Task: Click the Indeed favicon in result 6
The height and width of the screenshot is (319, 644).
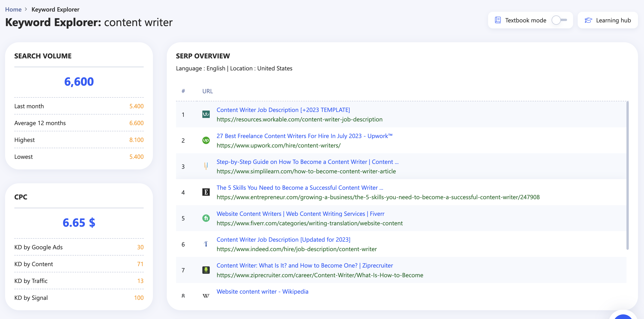Action: 206,244
